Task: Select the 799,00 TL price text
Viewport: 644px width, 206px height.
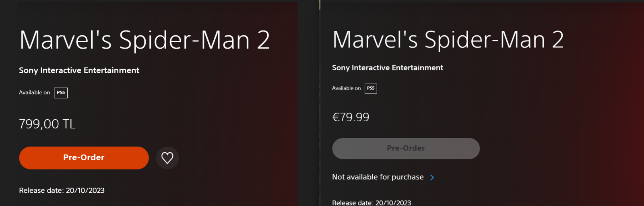Action: (47, 124)
